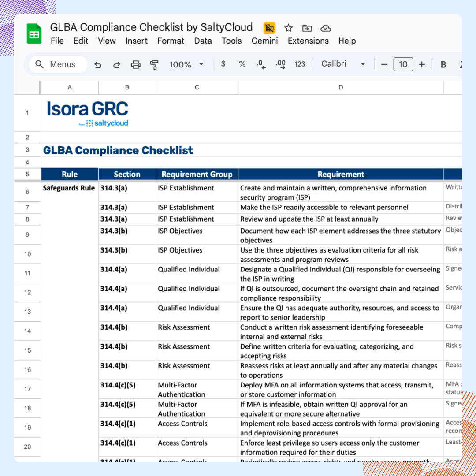Screen dimensions: 476x476
Task: Undo the last action
Action: point(98,64)
